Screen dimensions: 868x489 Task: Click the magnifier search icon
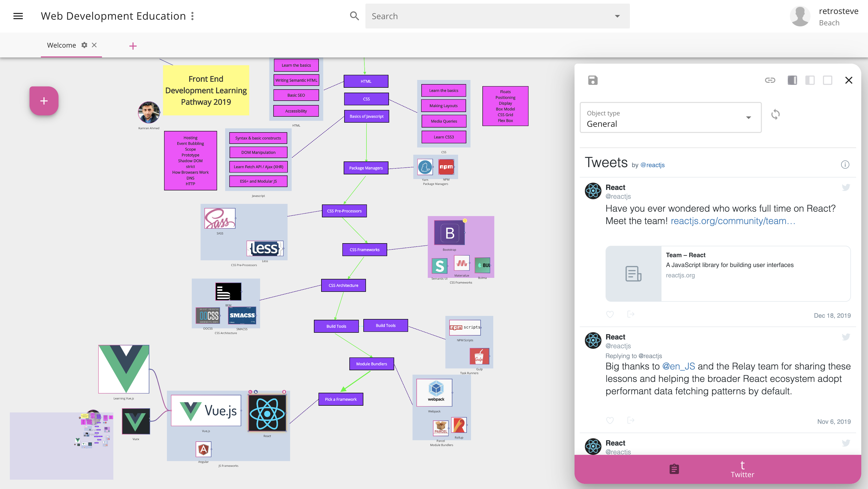[x=354, y=16]
